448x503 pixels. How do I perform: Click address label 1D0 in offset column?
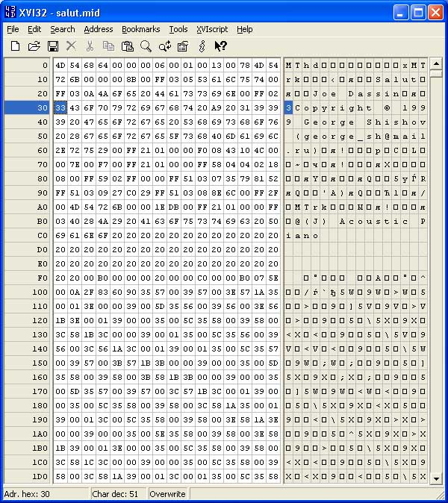pyautogui.click(x=28, y=476)
